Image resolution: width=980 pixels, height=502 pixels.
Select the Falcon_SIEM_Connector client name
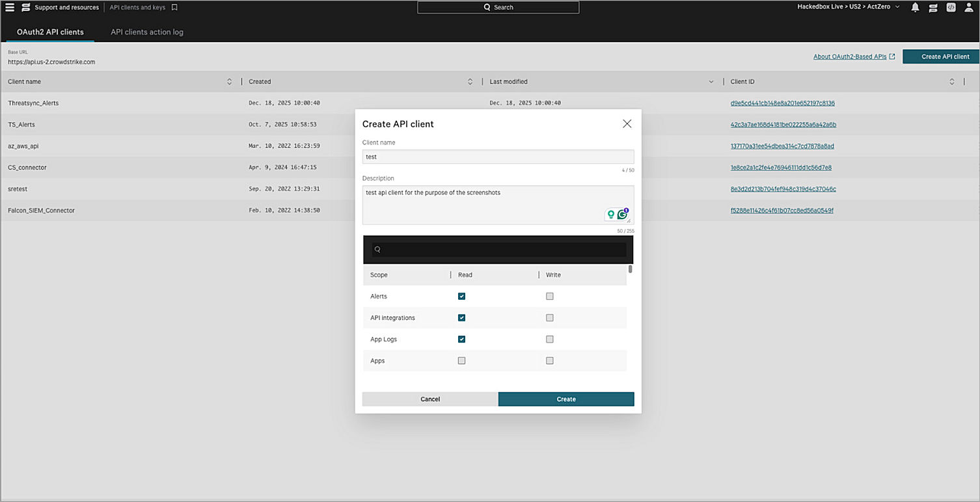(41, 211)
